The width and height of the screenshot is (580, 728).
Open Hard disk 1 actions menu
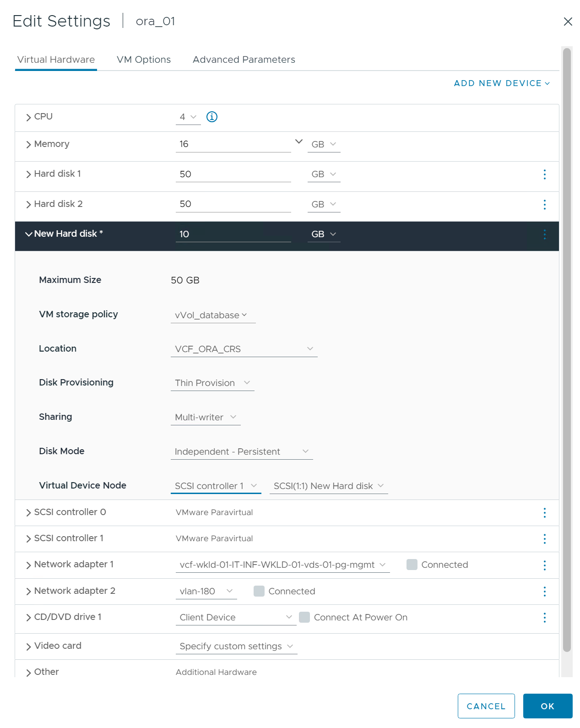click(x=544, y=174)
